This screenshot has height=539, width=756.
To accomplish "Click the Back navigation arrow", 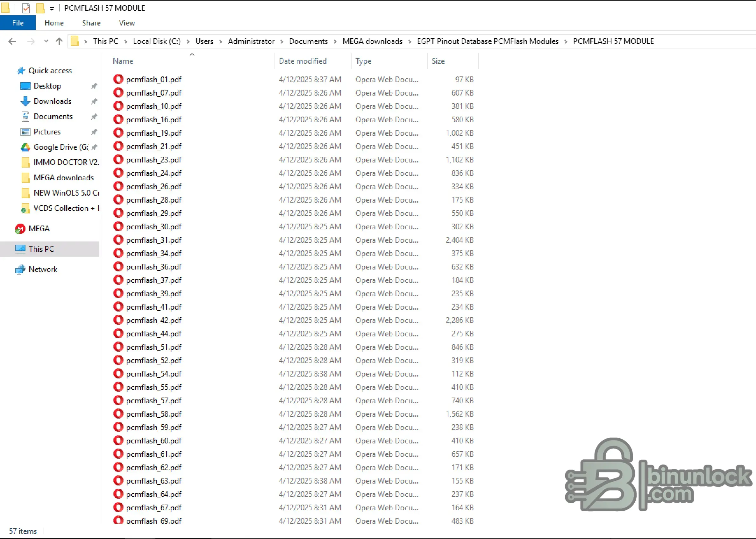I will [12, 41].
